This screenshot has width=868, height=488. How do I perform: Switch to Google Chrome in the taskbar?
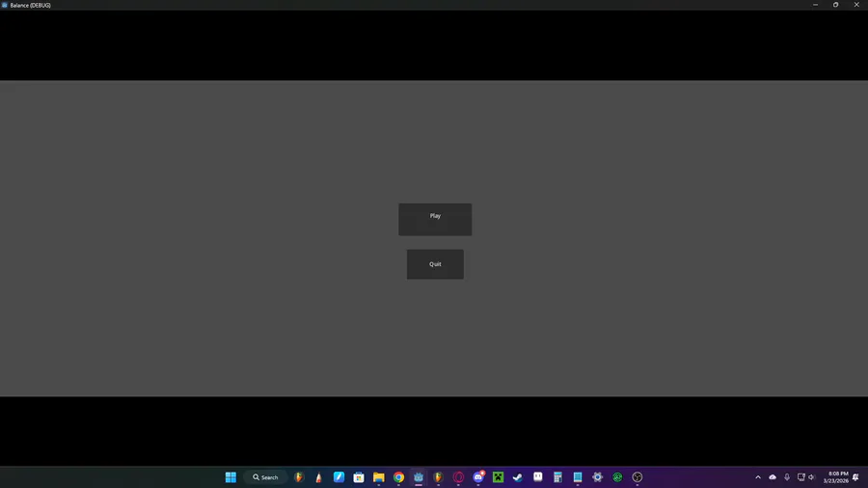(x=398, y=477)
